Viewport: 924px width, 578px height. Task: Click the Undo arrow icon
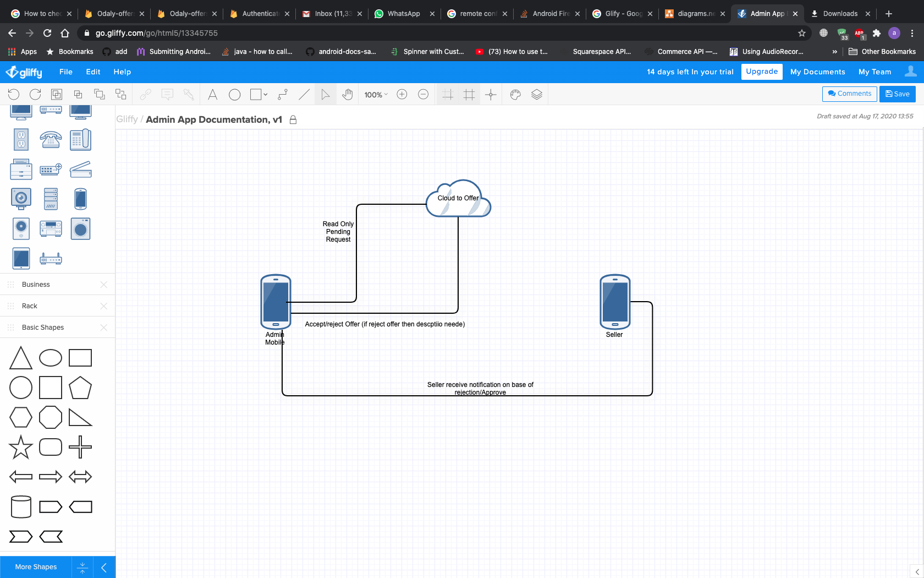pos(14,95)
